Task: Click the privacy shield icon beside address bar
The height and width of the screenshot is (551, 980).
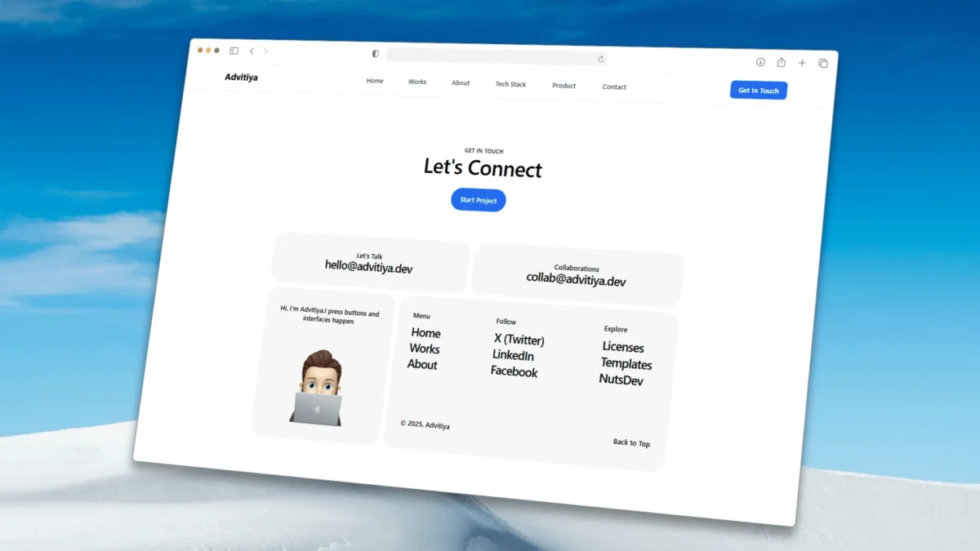Action: (376, 54)
